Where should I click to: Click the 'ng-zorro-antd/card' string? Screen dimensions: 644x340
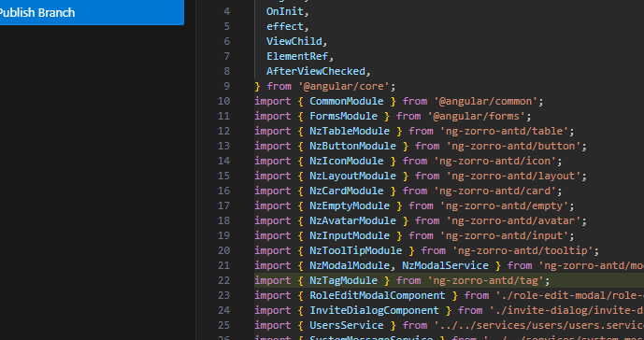click(x=494, y=191)
